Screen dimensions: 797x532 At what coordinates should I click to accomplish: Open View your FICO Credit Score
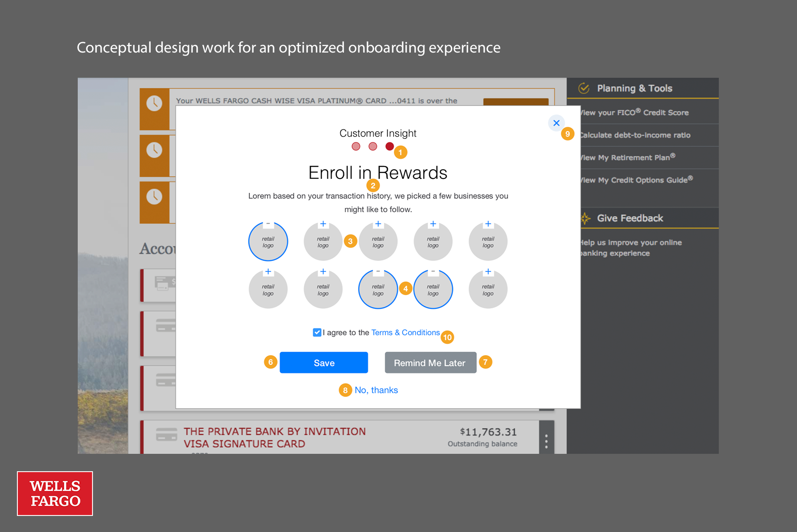pyautogui.click(x=634, y=112)
